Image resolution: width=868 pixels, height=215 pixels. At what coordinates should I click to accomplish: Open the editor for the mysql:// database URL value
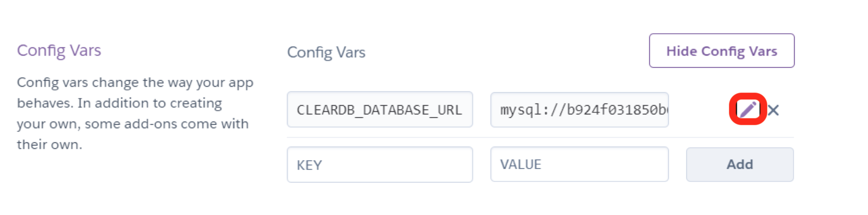pyautogui.click(x=747, y=109)
